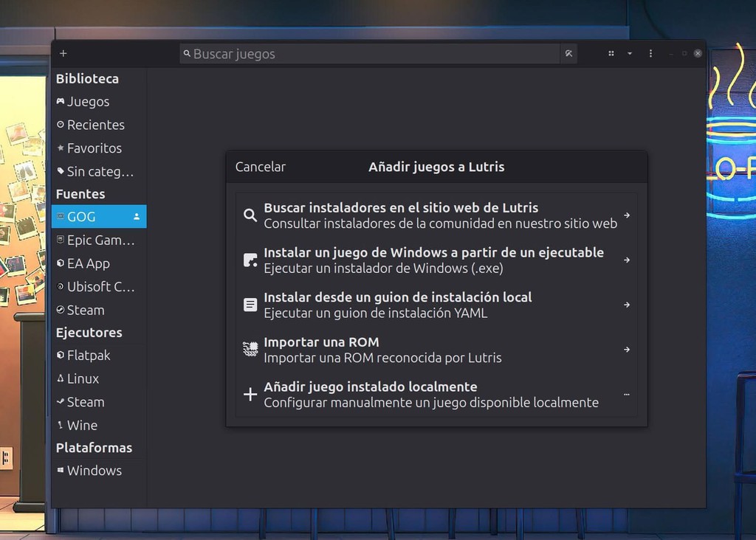
Task: Choose Buscar instaladores en el sitio web
Action: click(436, 215)
